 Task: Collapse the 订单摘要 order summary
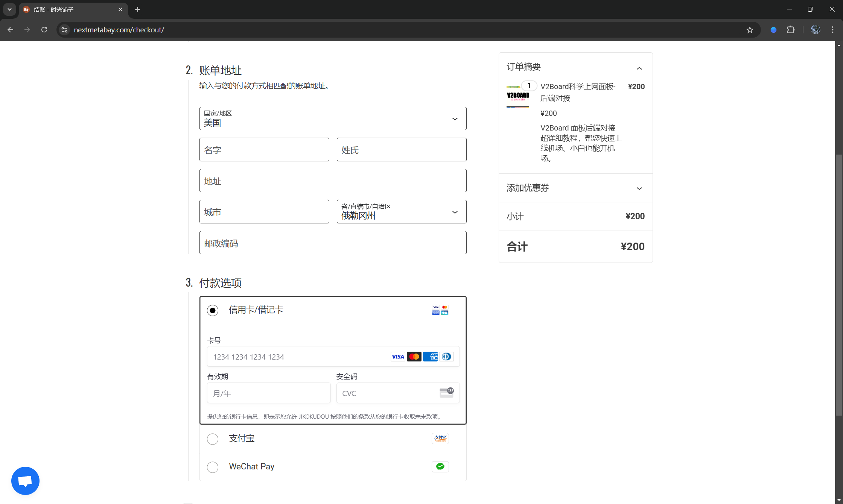(639, 68)
